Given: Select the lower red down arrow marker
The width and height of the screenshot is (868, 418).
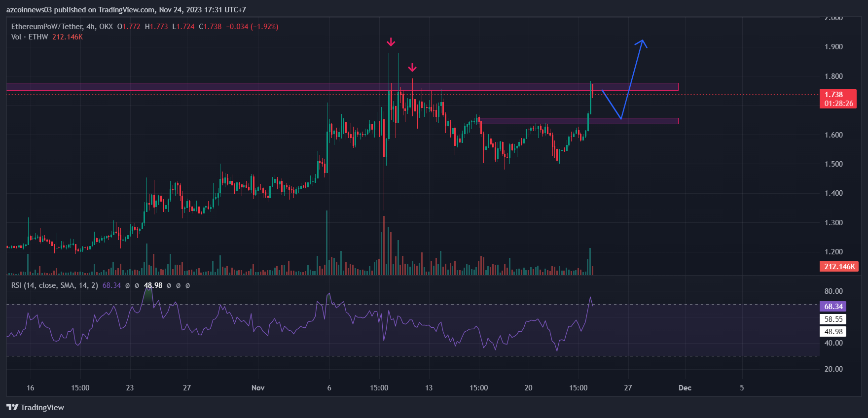Looking at the screenshot, I should 412,67.
